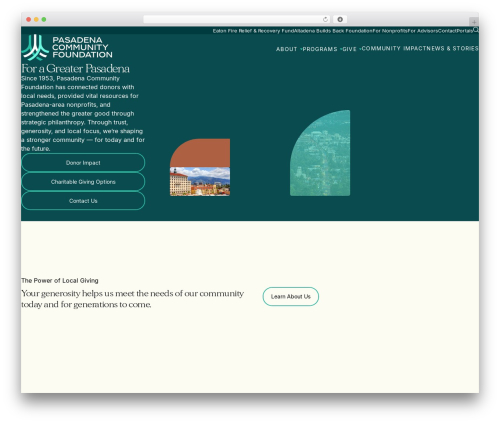
Task: Click the Contact Us button
Action: [83, 201]
